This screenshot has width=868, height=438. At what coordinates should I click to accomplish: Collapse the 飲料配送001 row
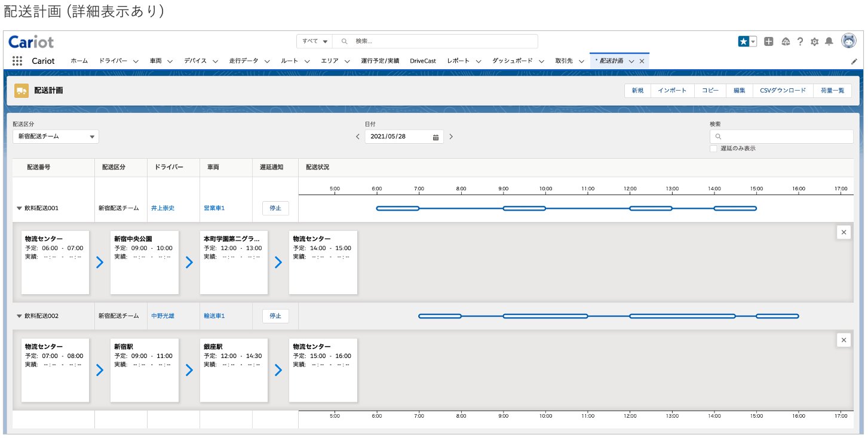[x=19, y=208]
